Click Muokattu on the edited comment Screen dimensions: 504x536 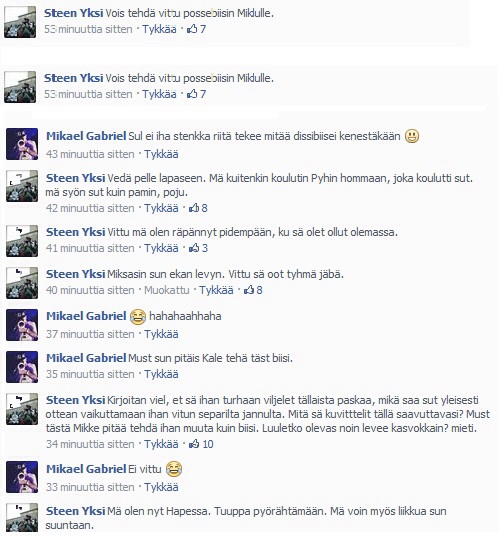click(167, 290)
